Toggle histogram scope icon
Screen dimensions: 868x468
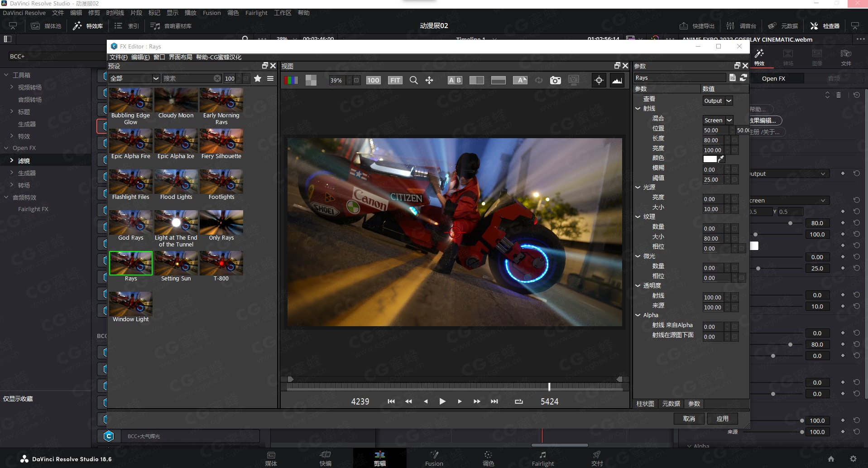point(617,80)
